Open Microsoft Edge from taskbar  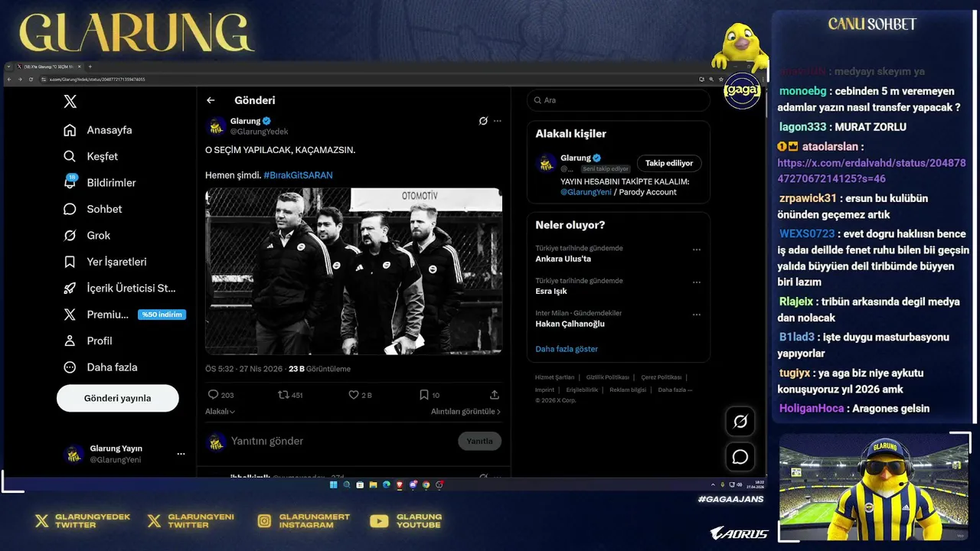(x=387, y=484)
